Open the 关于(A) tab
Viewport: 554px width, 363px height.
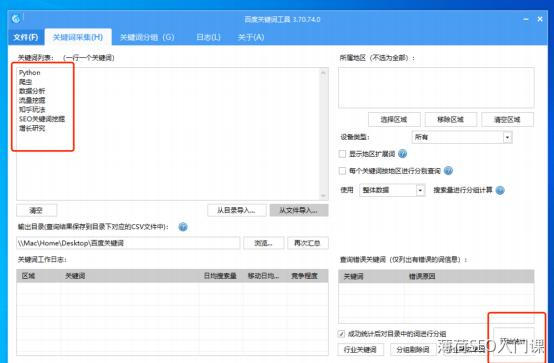coord(251,37)
